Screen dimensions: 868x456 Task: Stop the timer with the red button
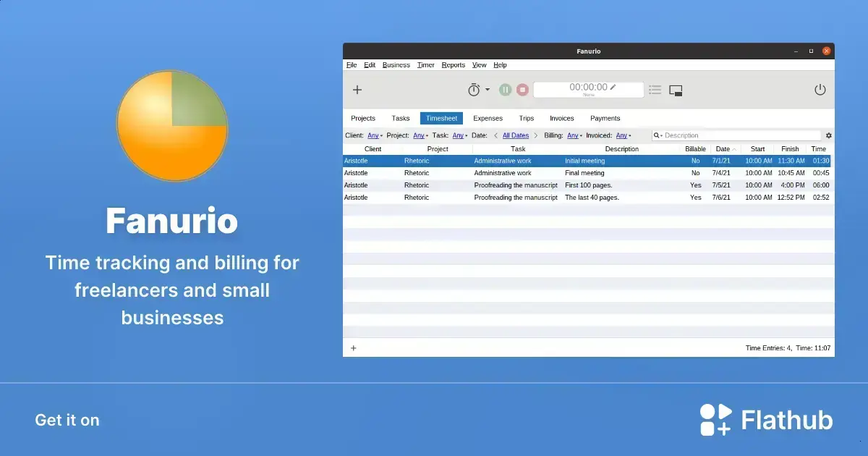tap(522, 90)
